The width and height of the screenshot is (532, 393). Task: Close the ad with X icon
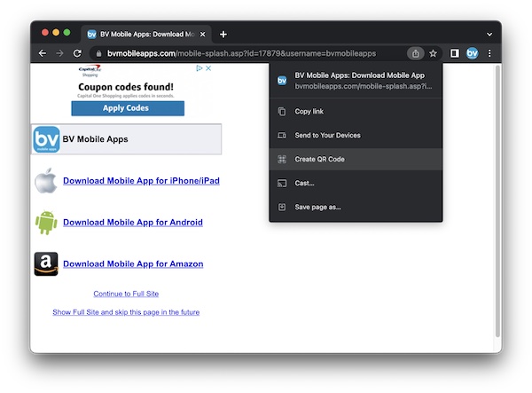click(208, 68)
